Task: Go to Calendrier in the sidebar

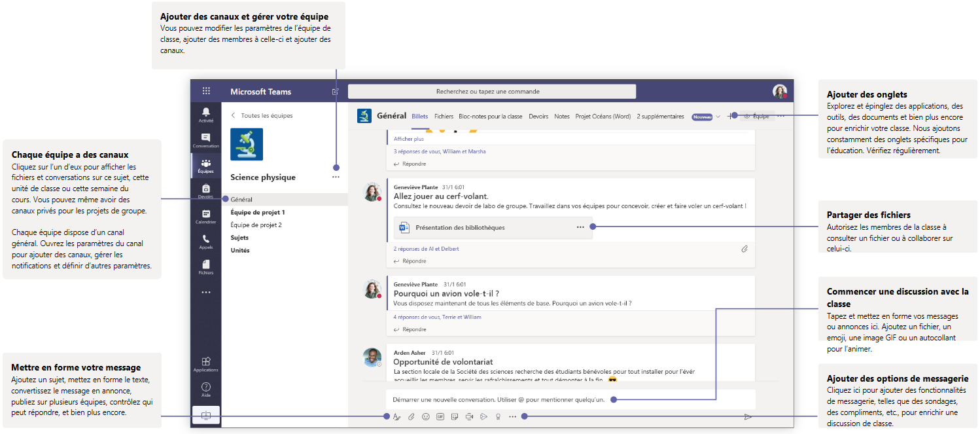Action: tap(206, 216)
